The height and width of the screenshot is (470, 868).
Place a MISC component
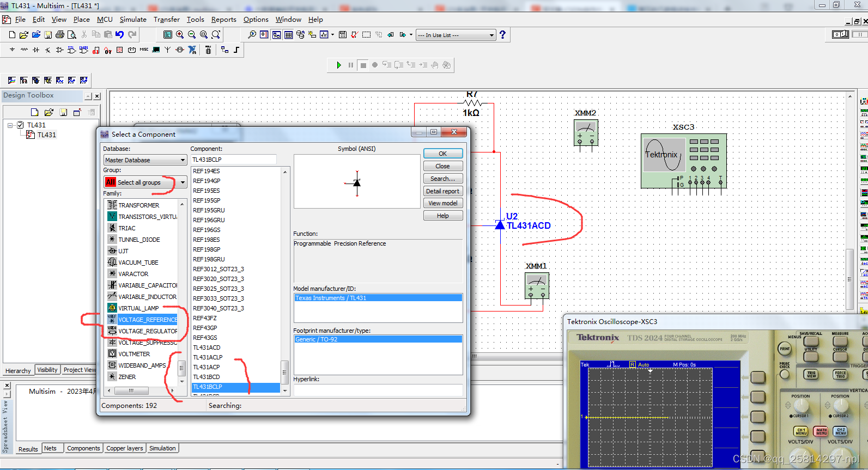[144, 50]
